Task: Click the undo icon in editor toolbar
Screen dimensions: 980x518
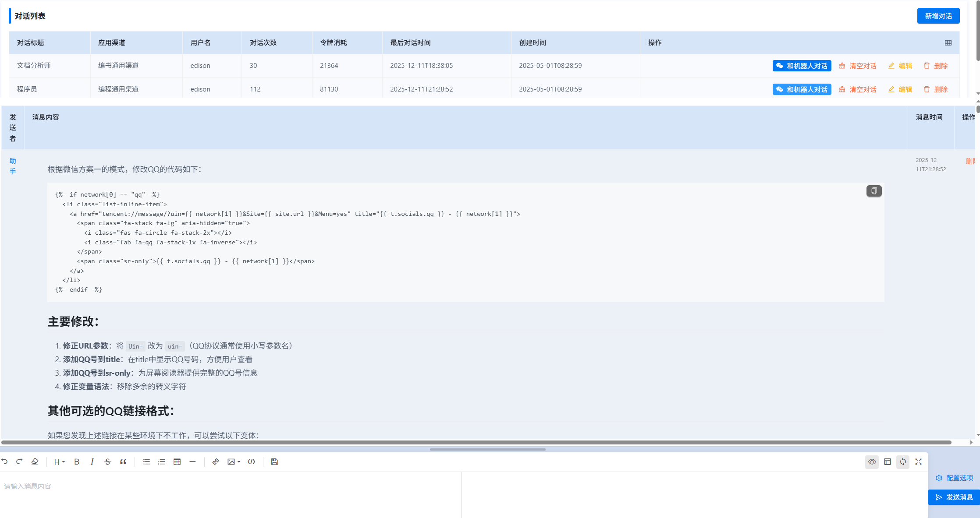Action: (x=4, y=462)
